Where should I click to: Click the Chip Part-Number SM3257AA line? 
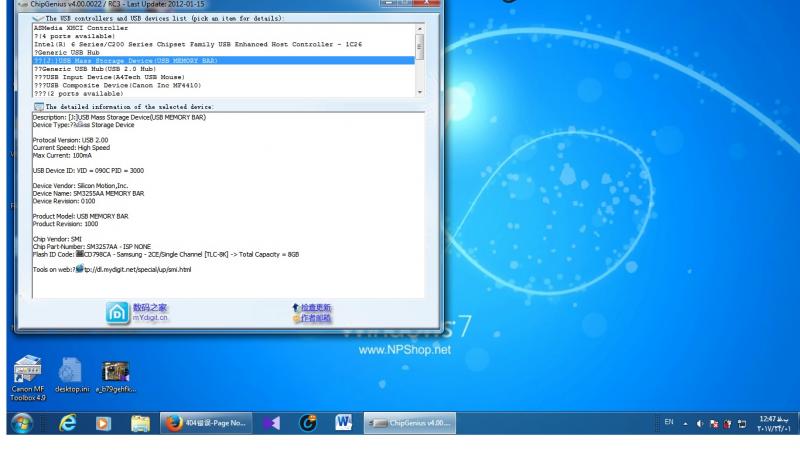92,246
